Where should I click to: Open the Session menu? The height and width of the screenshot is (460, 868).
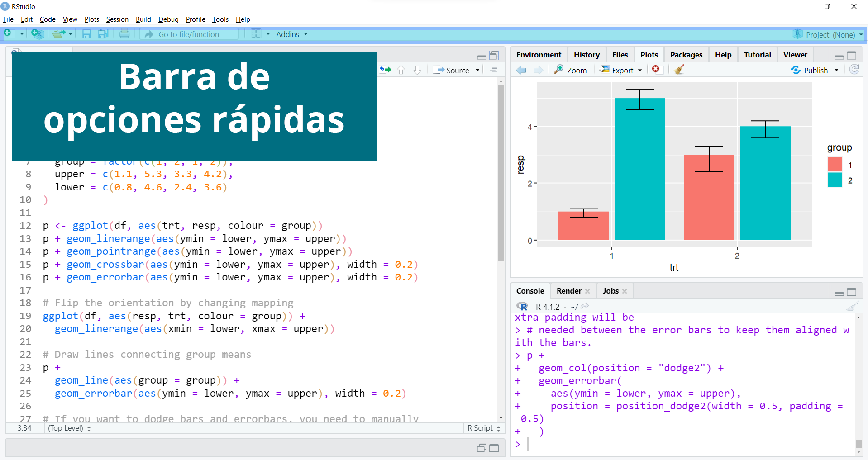tap(117, 19)
